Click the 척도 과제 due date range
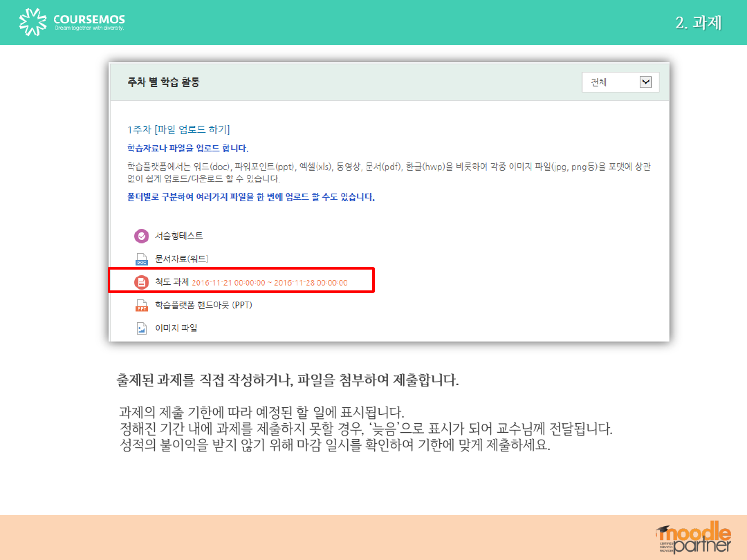 click(270, 283)
